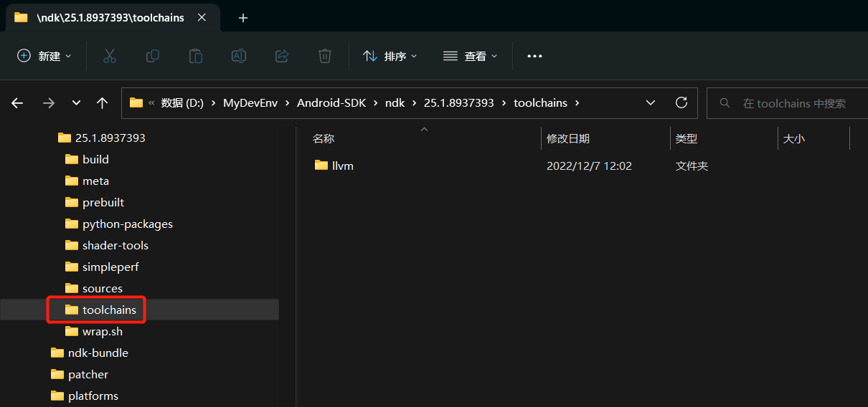Select the prebuilt folder in tree
The height and width of the screenshot is (407, 868).
point(103,202)
